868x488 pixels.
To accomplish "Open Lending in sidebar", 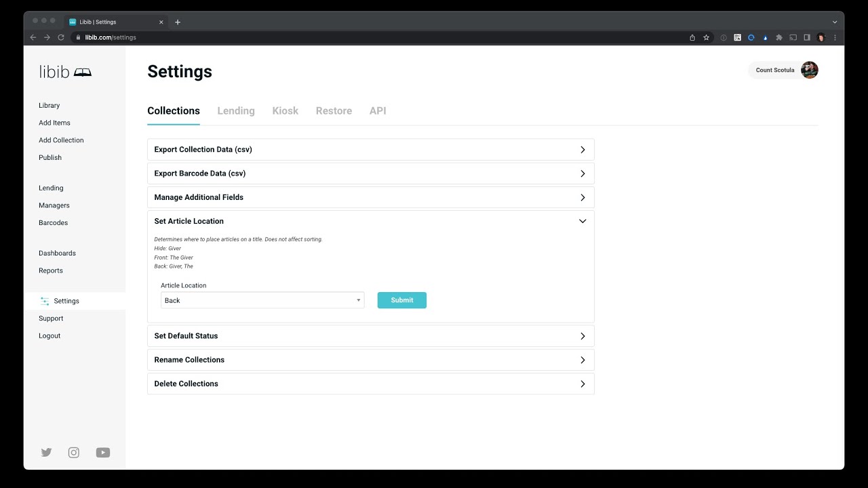I will 51,188.
